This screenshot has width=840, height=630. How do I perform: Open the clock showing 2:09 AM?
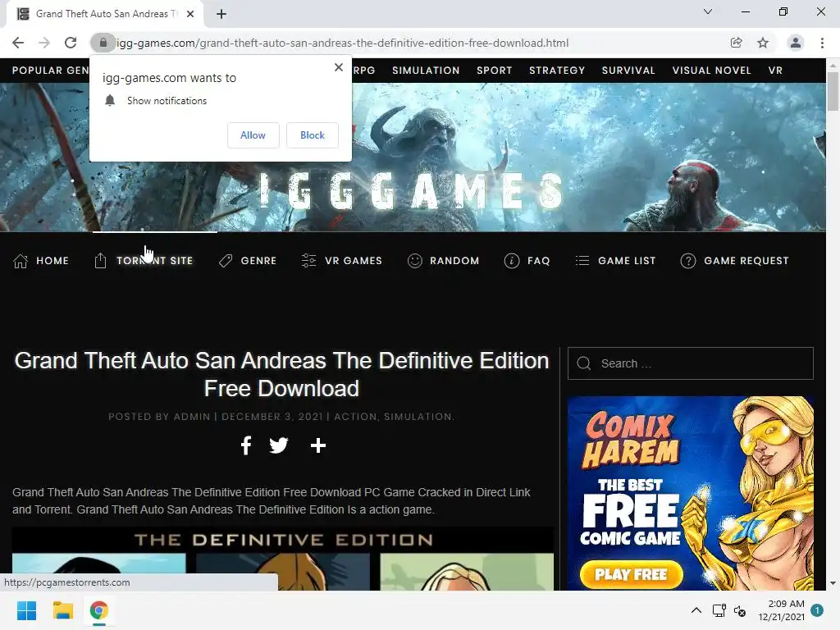(781, 610)
